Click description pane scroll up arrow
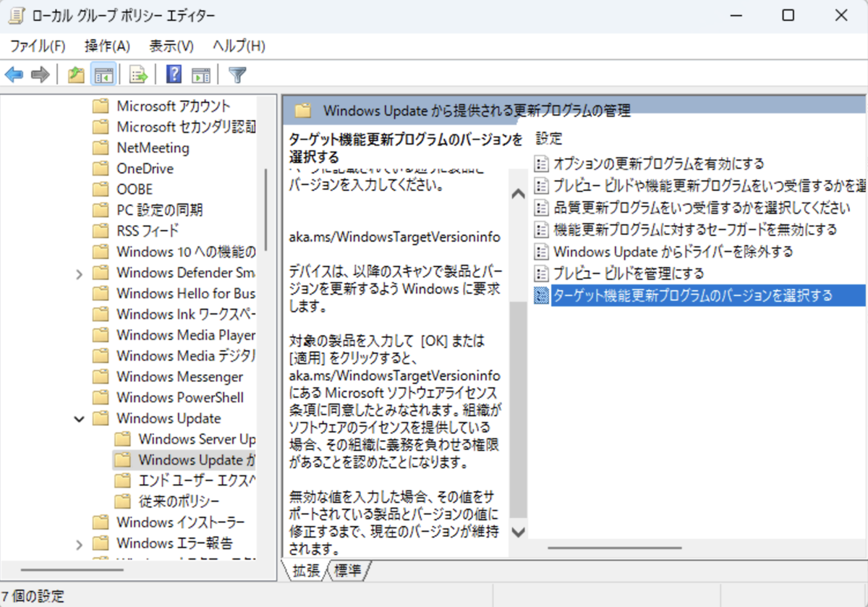 coord(518,193)
